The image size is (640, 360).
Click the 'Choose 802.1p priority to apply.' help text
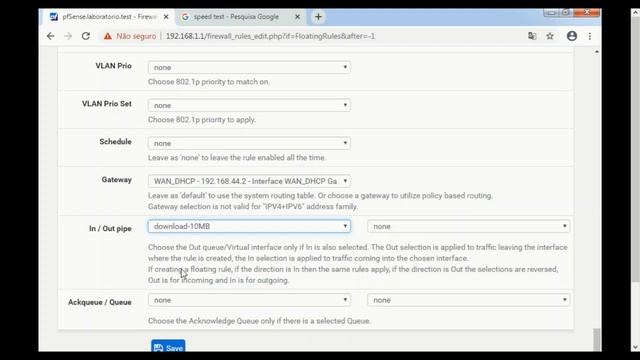[x=202, y=120]
